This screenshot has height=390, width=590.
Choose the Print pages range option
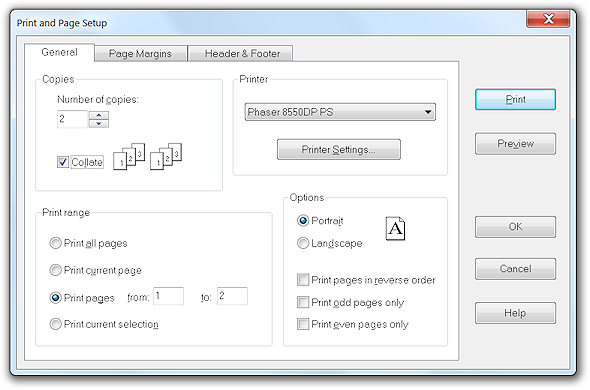point(55,298)
